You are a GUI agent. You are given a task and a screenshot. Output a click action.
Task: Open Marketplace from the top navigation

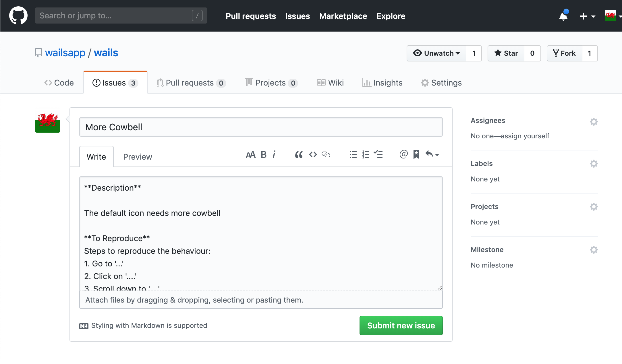[343, 16]
